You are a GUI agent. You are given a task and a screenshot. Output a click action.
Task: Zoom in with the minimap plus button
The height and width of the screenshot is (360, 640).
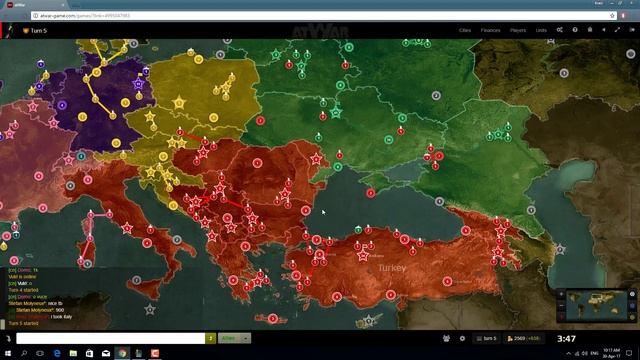click(x=561, y=294)
